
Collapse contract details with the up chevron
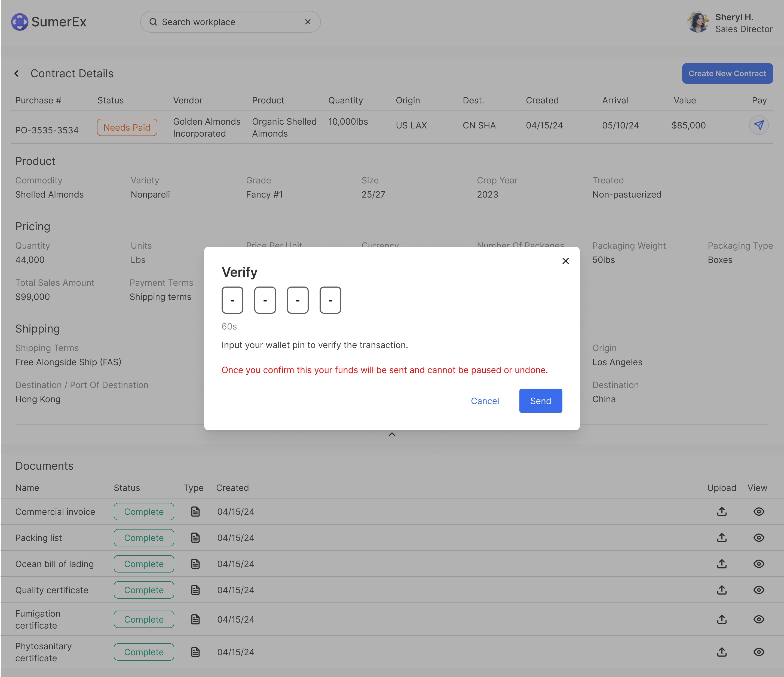pos(392,434)
